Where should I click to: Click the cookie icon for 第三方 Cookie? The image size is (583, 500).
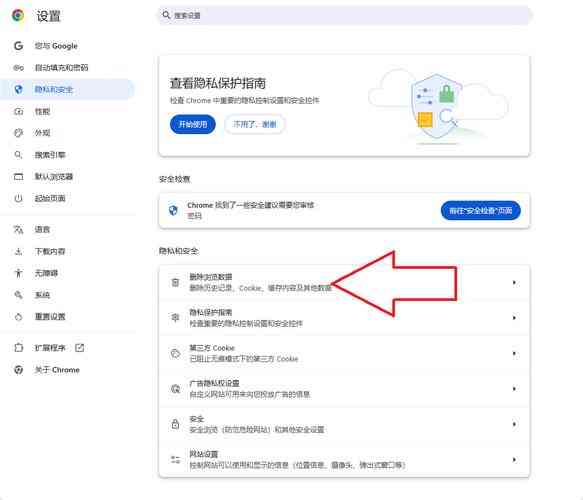coord(175,353)
